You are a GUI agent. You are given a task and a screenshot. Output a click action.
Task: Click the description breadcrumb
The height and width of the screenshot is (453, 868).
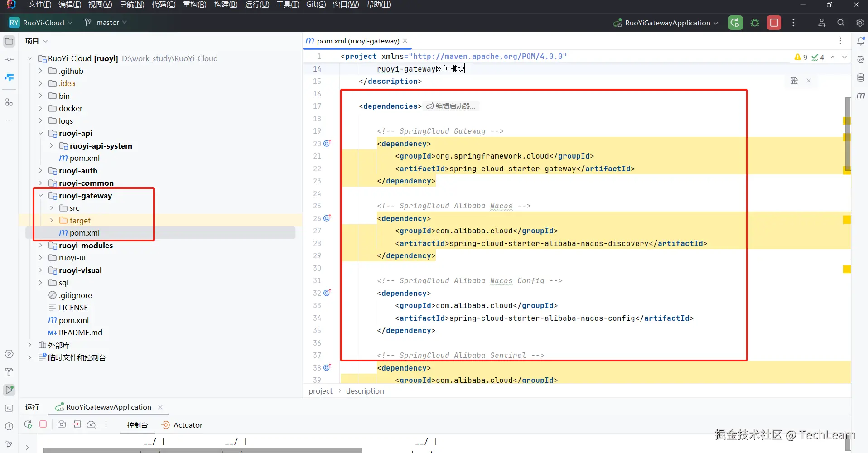365,391
